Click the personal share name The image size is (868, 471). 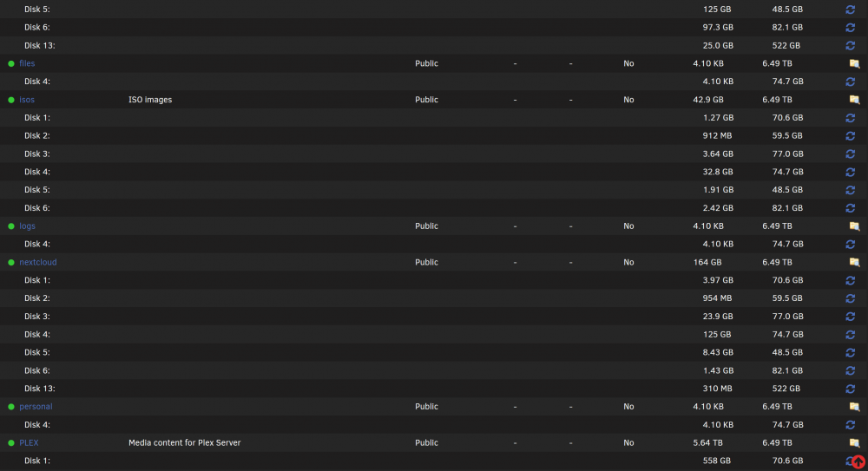[x=36, y=407]
